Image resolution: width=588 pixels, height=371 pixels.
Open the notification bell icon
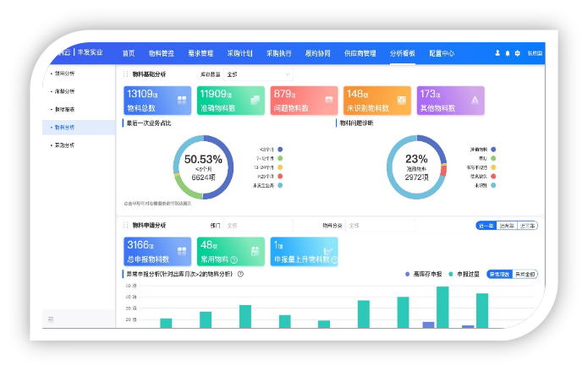tap(508, 53)
